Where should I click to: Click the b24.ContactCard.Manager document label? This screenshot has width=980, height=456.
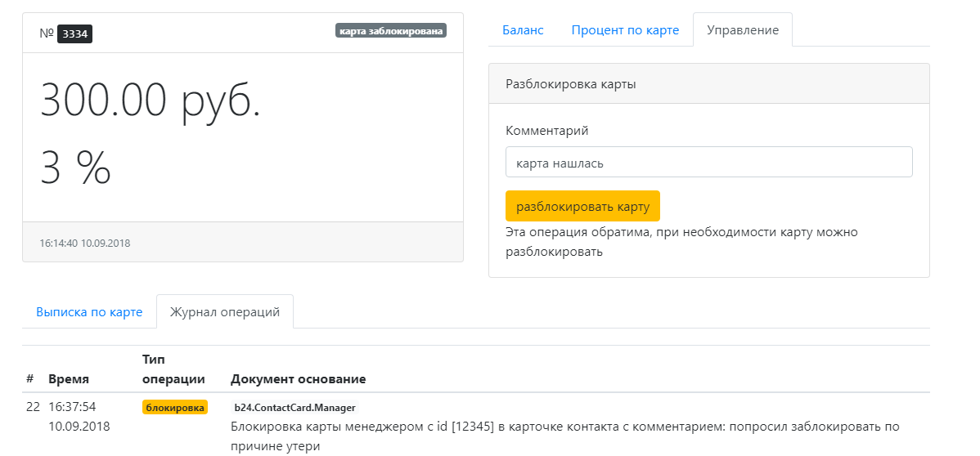click(x=294, y=407)
